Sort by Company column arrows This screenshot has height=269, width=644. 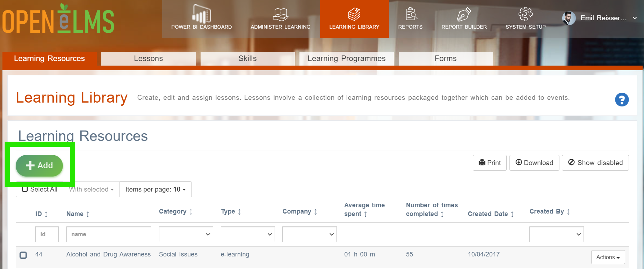point(316,211)
